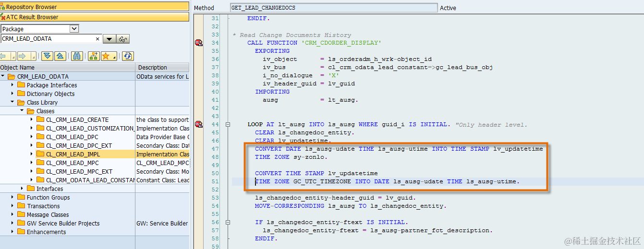
Task: Expand the GW Service Builder Projects node
Action: (x=12, y=223)
